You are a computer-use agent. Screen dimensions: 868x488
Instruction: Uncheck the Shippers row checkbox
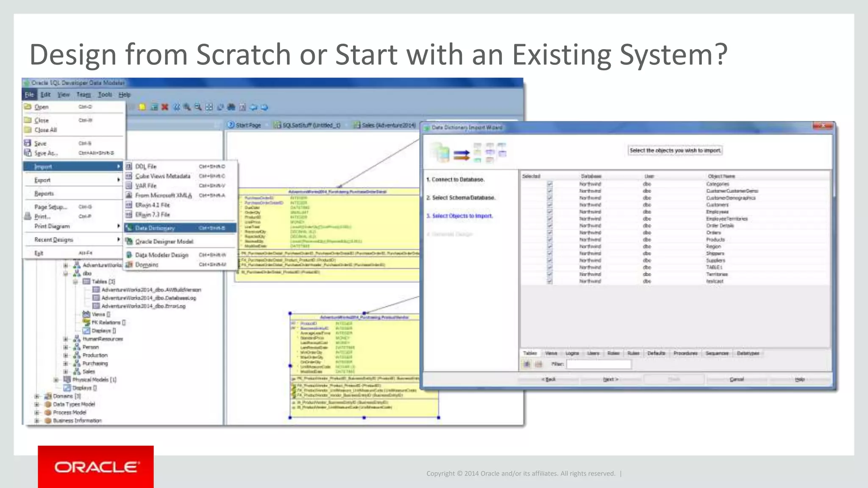550,253
